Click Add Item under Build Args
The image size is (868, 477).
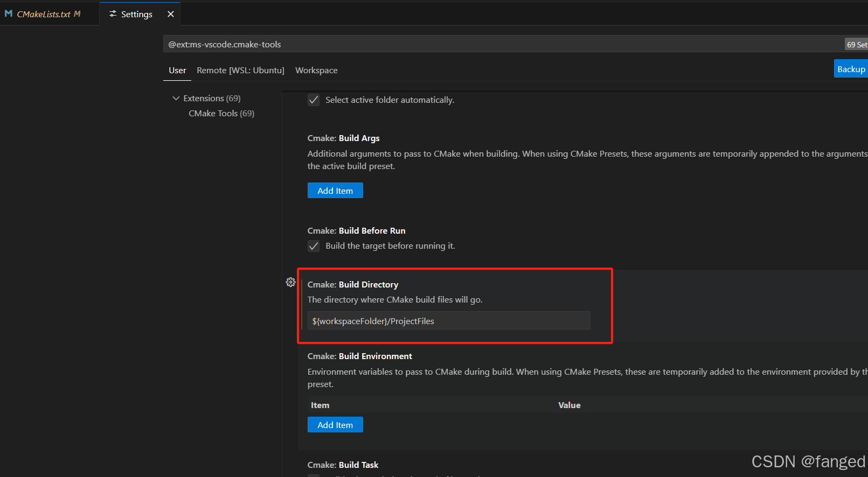click(x=335, y=191)
